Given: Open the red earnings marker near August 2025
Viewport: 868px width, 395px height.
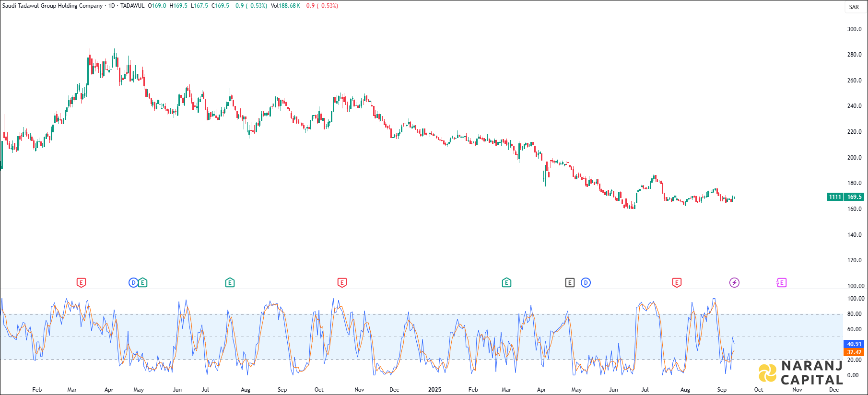Looking at the screenshot, I should click(677, 283).
